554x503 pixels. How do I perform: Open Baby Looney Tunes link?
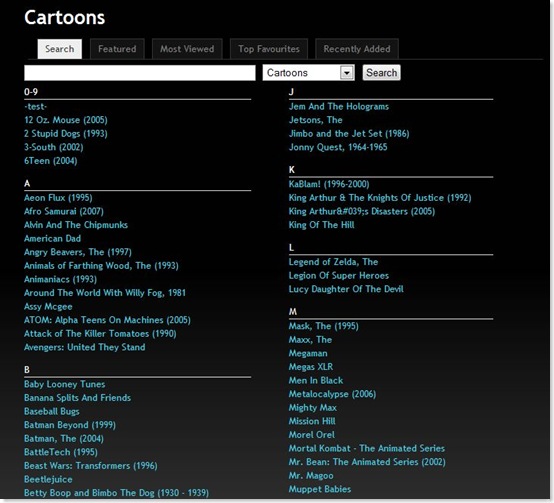(65, 384)
